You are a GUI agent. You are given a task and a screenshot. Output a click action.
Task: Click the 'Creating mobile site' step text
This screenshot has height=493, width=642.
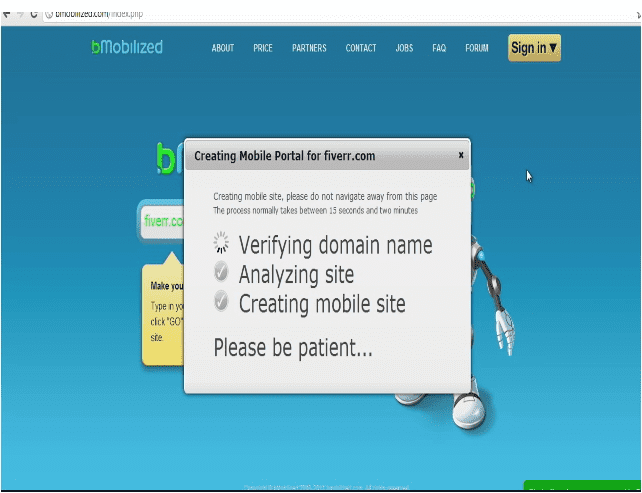pyautogui.click(x=322, y=304)
